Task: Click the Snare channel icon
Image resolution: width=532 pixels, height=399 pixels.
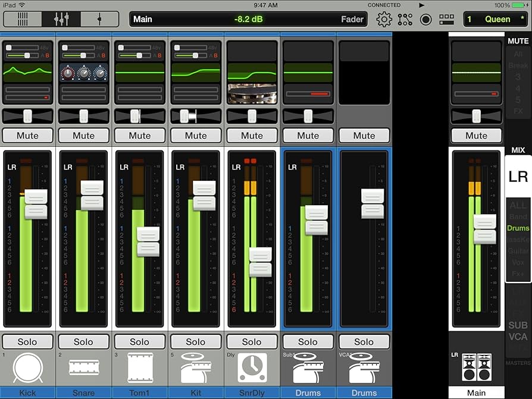Action: click(x=83, y=367)
